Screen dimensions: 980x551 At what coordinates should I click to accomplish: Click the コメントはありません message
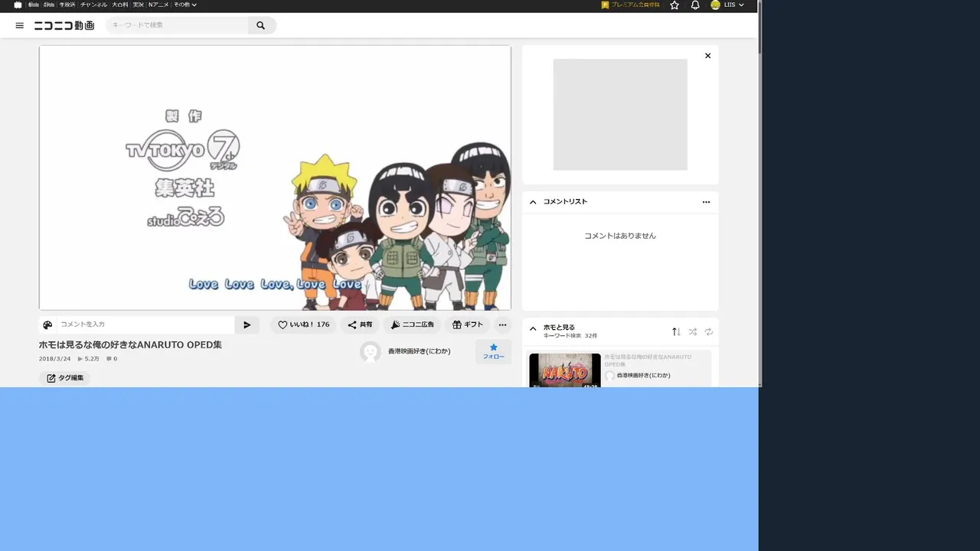(620, 236)
